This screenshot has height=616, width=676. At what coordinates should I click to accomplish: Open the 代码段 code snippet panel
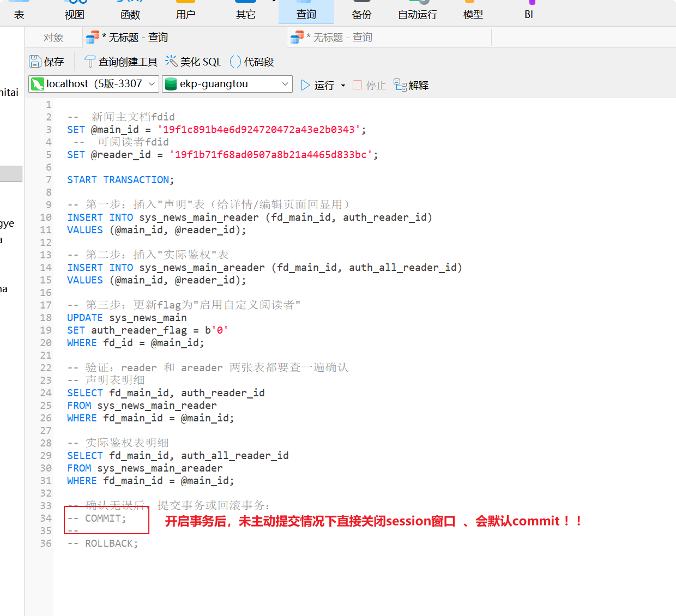252,62
